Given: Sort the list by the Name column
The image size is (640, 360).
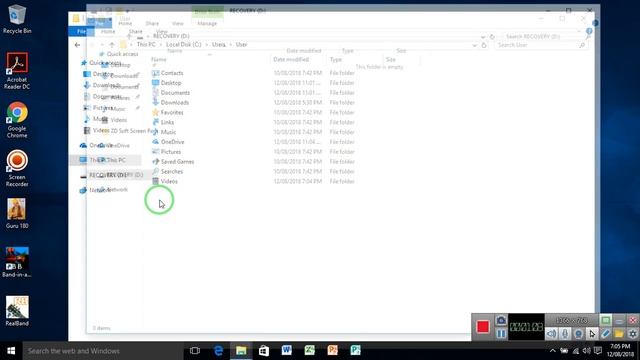Looking at the screenshot, I should tap(159, 60).
